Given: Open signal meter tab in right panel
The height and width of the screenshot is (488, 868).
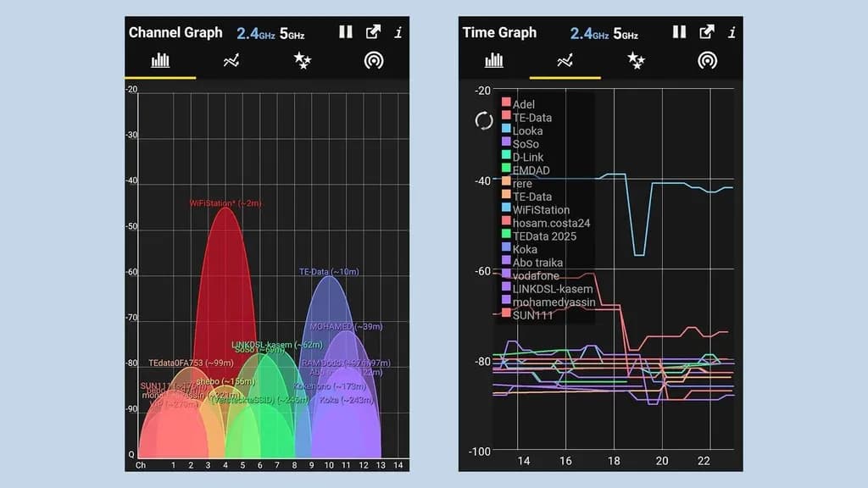Looking at the screenshot, I should tap(707, 61).
